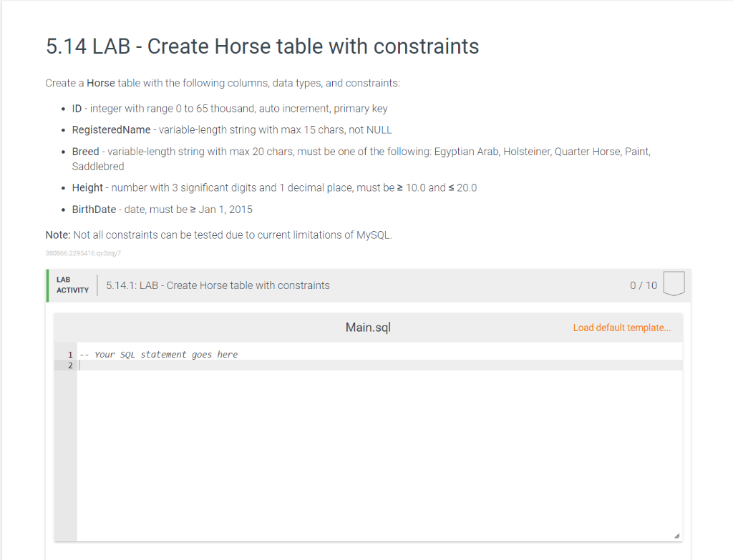The width and height of the screenshot is (733, 560).
Task: Click the Note about MySQL limitations
Action: [x=219, y=235]
